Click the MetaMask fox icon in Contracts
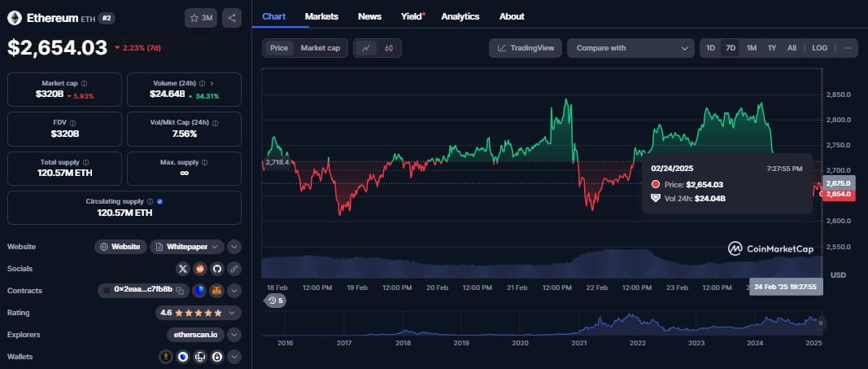 (x=217, y=290)
